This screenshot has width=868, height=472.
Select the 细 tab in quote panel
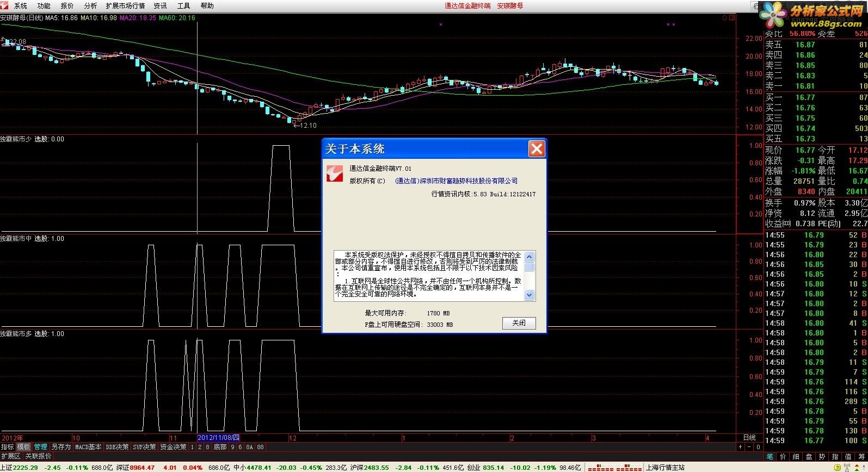pos(796,457)
